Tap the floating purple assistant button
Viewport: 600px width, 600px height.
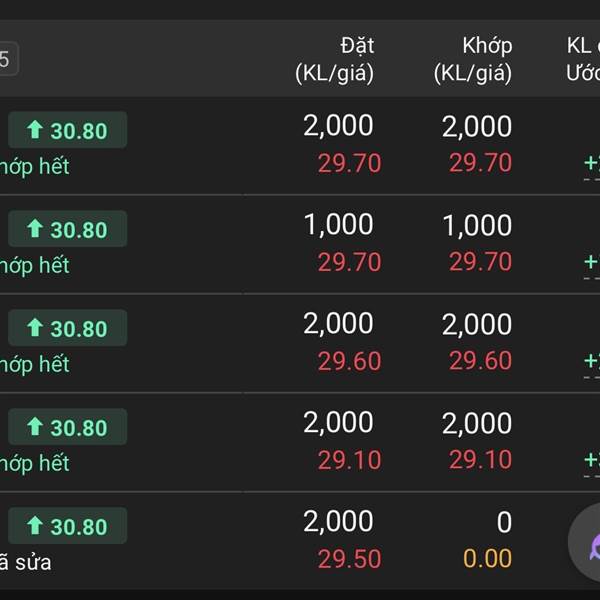click(x=590, y=544)
